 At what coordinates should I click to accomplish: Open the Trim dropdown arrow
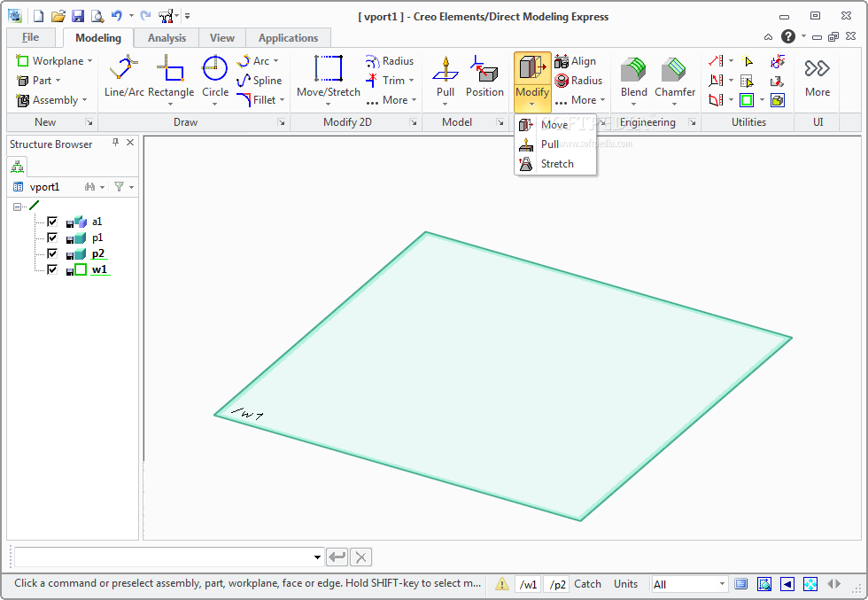click(x=411, y=81)
